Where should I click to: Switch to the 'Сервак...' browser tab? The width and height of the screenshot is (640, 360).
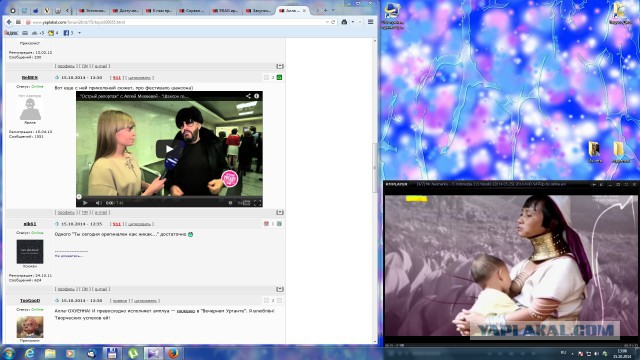point(192,11)
